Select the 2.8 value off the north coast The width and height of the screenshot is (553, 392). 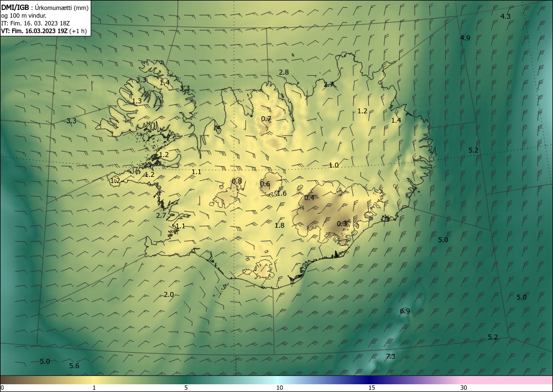pos(284,72)
